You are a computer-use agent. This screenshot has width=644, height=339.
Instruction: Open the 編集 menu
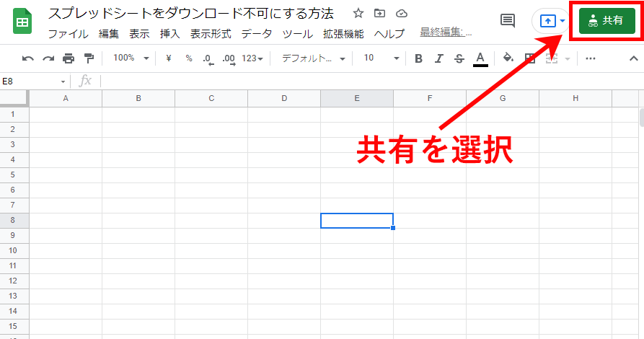(x=109, y=34)
